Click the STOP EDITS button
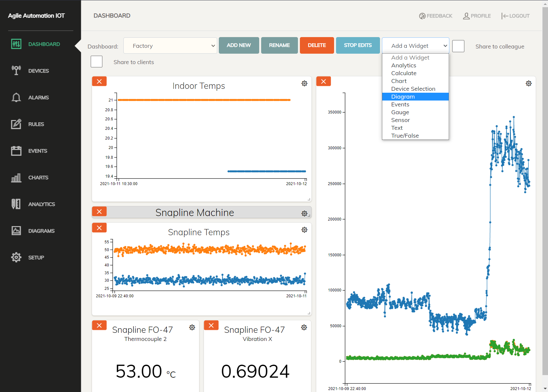 358,45
